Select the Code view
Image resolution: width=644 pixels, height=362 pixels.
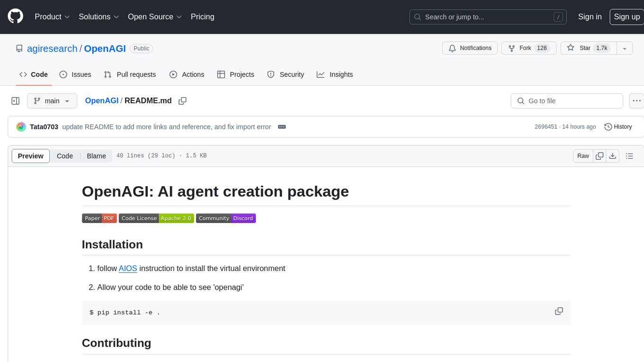(65, 156)
